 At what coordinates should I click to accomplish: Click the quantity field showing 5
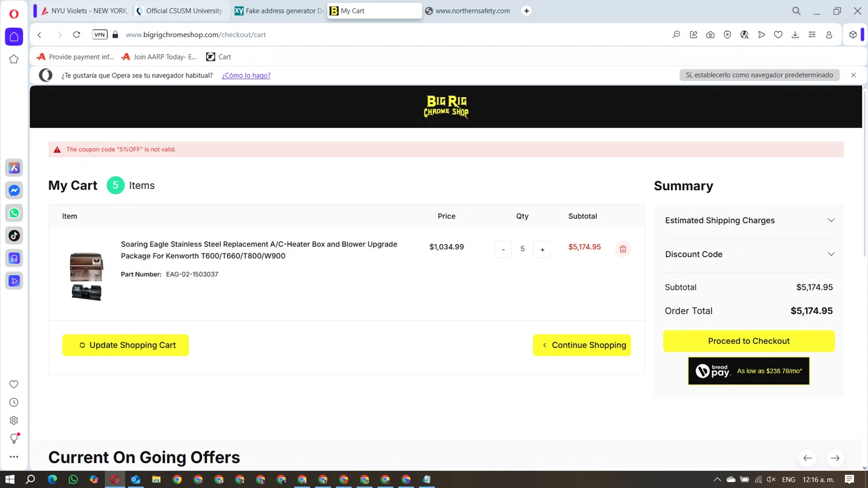click(x=523, y=249)
